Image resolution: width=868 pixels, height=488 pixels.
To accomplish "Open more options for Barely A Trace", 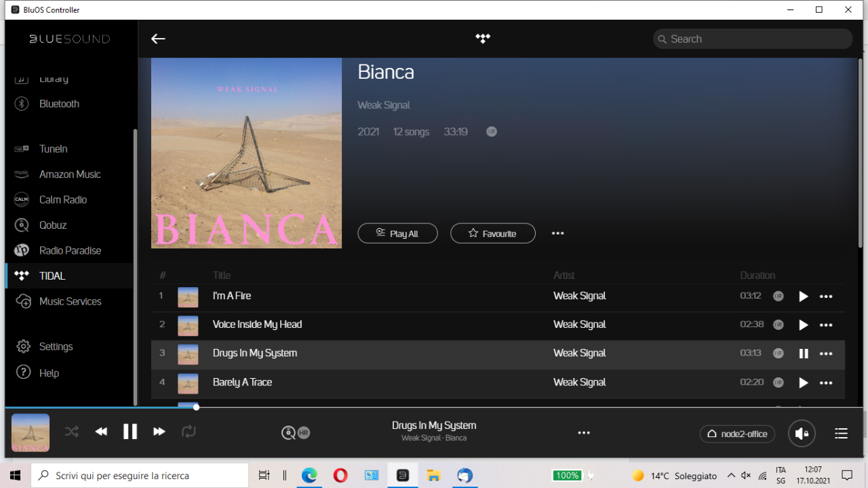I will [x=826, y=383].
